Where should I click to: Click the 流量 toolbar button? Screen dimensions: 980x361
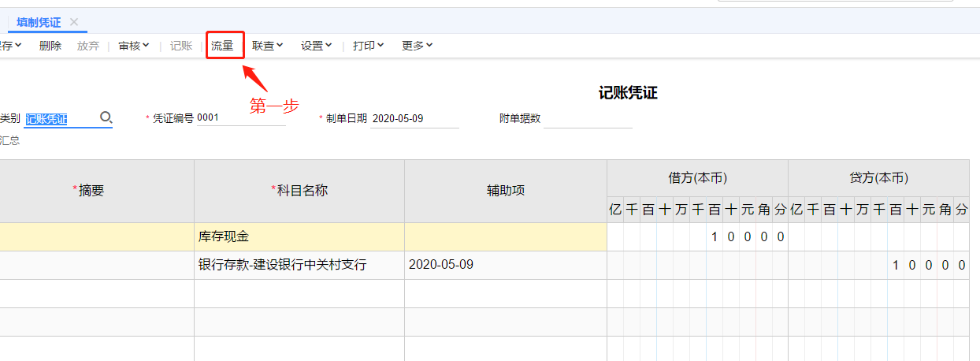tap(223, 46)
